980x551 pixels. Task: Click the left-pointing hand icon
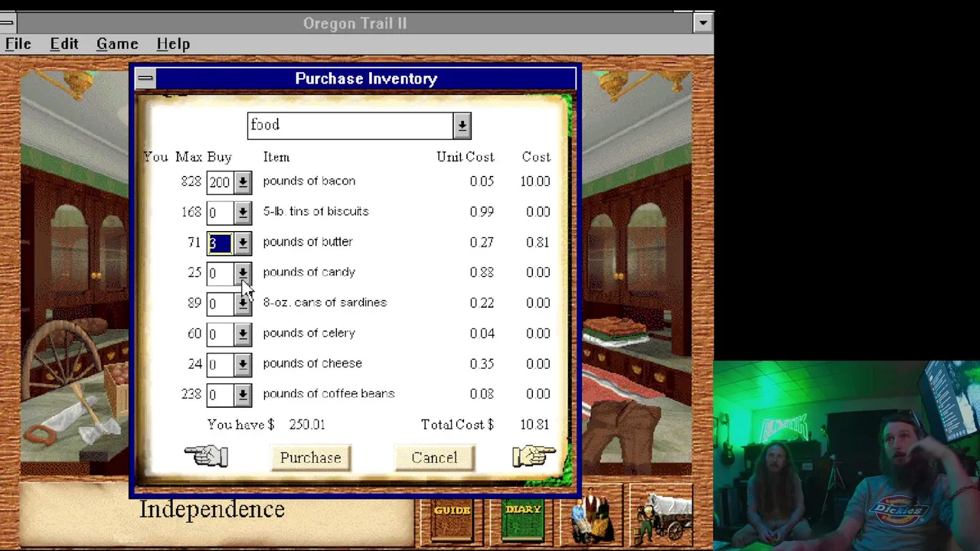(x=206, y=456)
